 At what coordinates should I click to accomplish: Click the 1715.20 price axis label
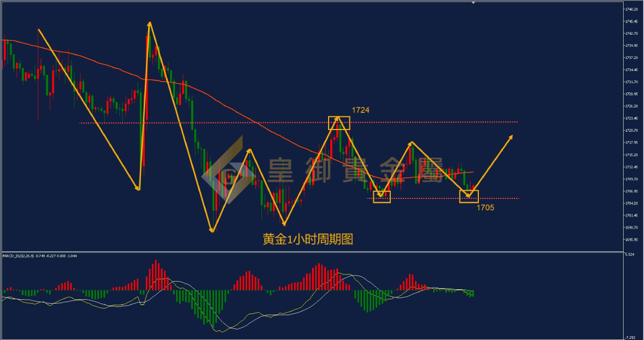coord(631,155)
